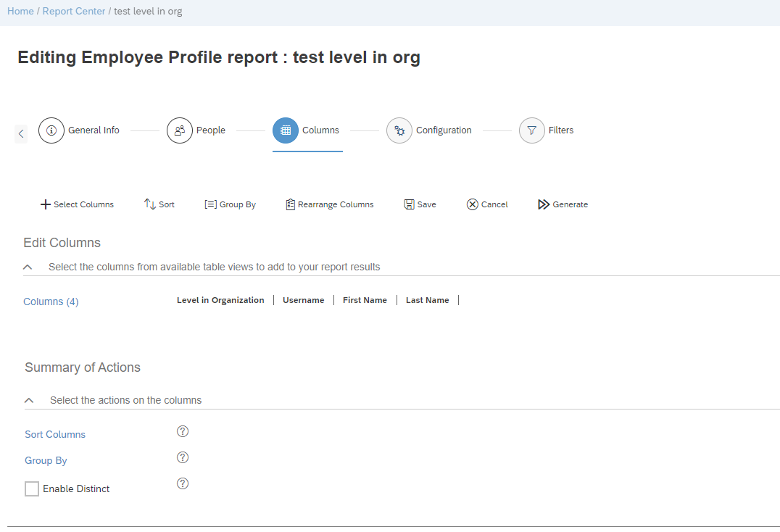Open the Group By link in Summary of Actions

pyautogui.click(x=46, y=460)
